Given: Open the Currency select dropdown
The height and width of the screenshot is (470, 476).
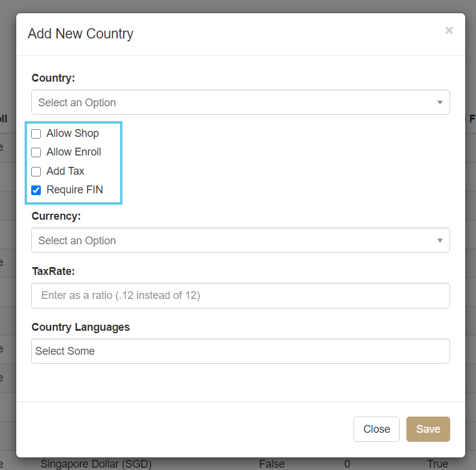Looking at the screenshot, I should click(234, 241).
